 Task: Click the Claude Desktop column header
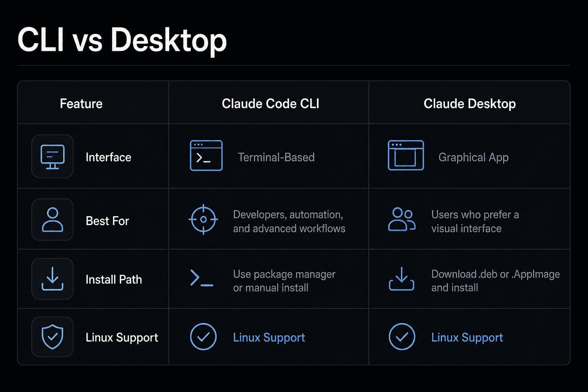(470, 104)
